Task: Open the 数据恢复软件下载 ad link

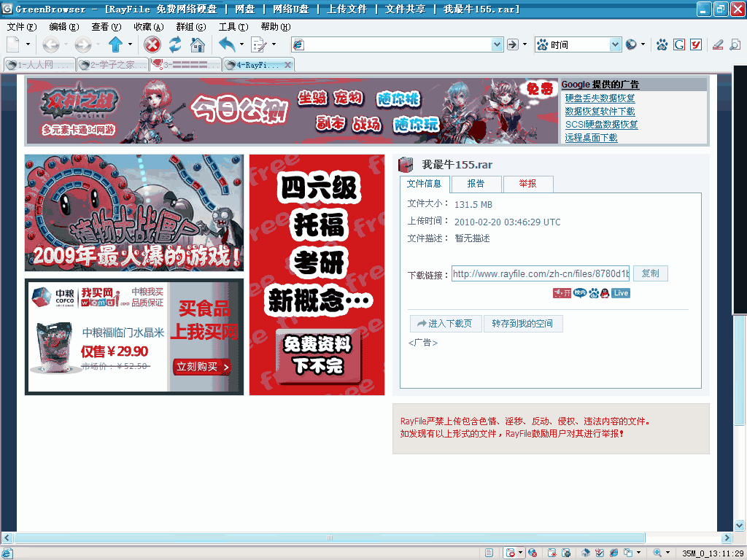Action: coord(600,112)
